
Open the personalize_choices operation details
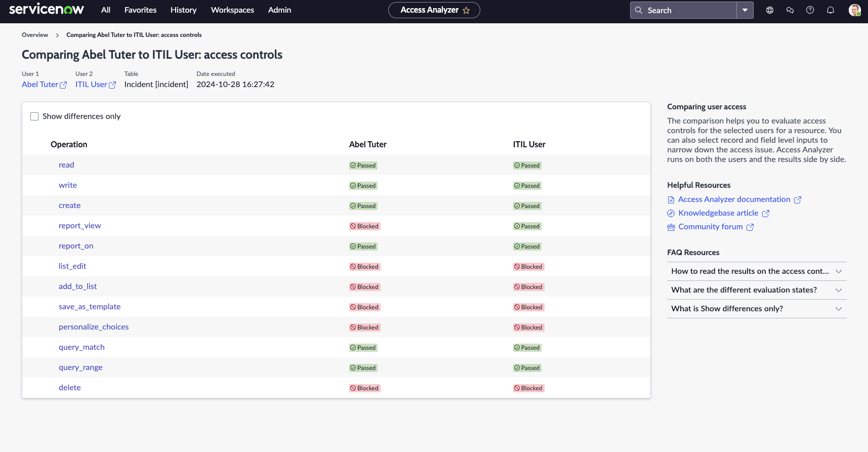94,327
